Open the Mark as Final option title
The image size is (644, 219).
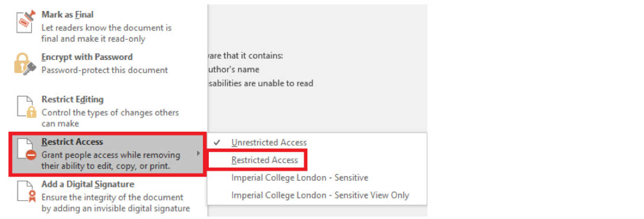pos(67,15)
